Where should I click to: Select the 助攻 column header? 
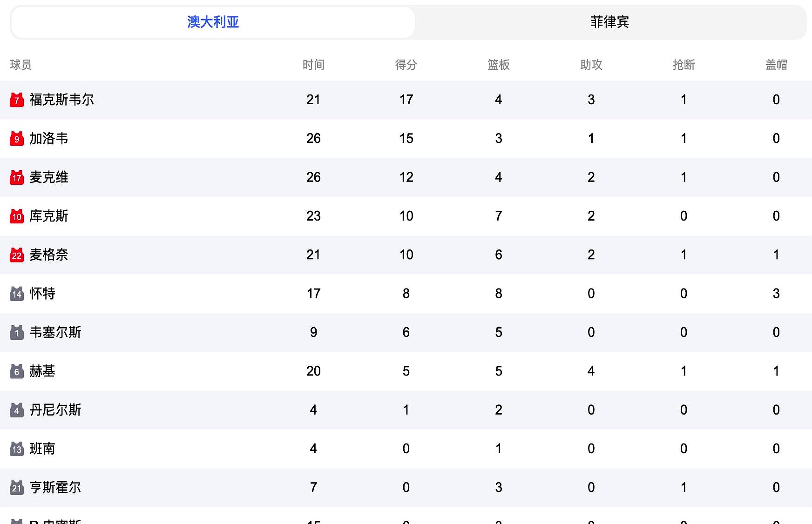590,65
